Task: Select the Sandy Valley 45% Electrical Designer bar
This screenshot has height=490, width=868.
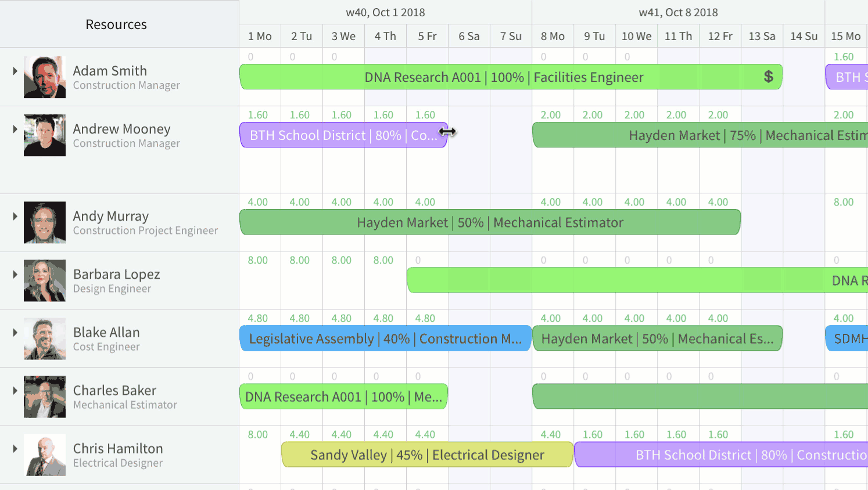Action: tap(427, 455)
